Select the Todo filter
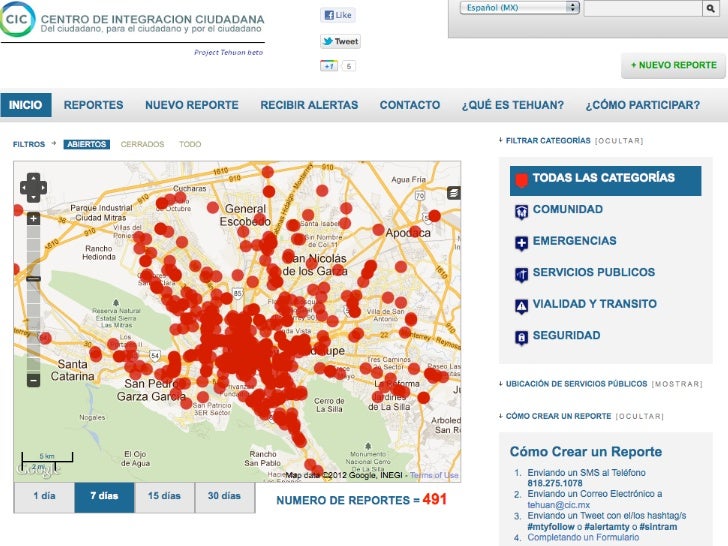This screenshot has width=728, height=546. pyautogui.click(x=190, y=144)
